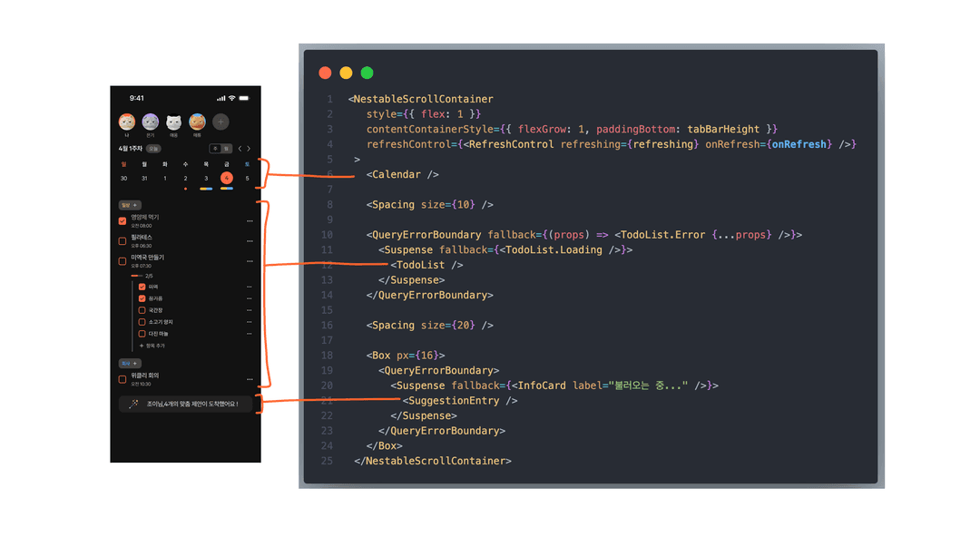
Task: Go to previous week with left chevron
Action: [x=240, y=149]
